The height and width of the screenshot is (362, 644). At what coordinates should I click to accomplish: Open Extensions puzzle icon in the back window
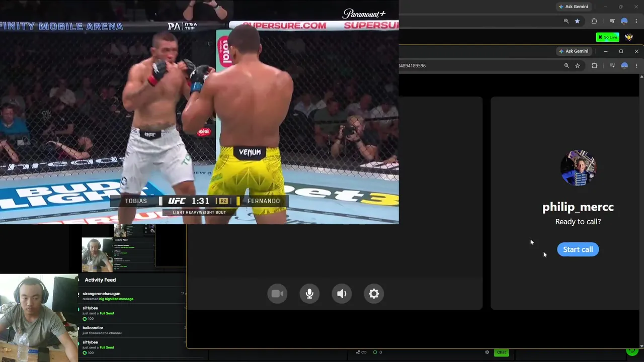pyautogui.click(x=594, y=21)
